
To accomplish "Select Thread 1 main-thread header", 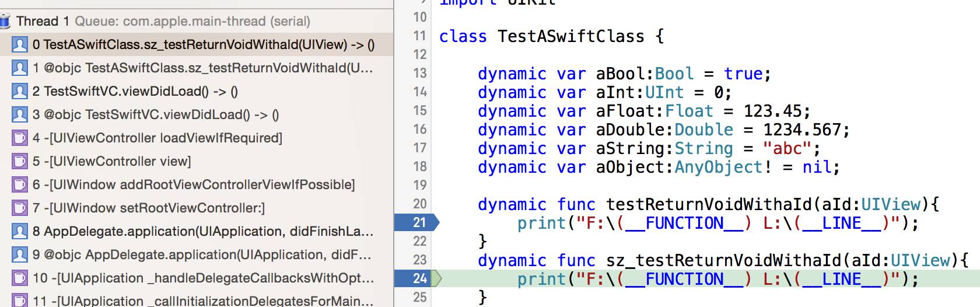I will (x=197, y=21).
